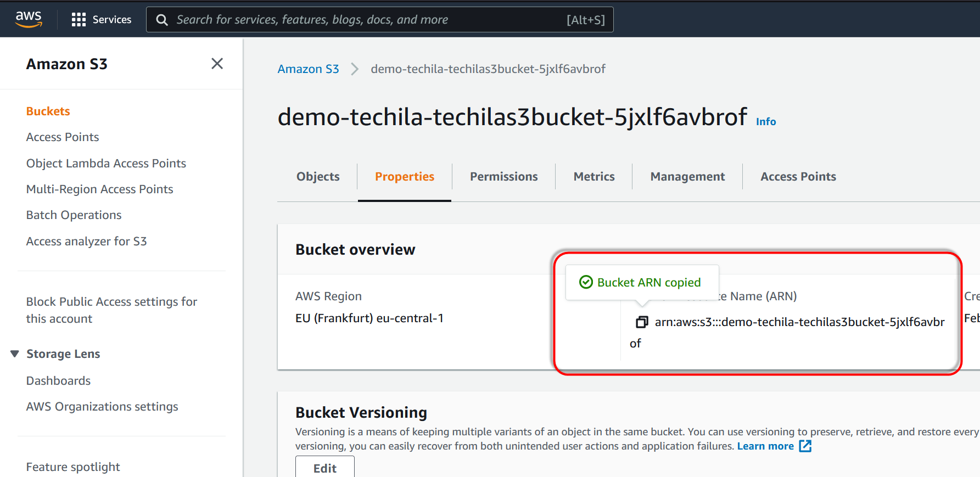Open Storage Lens Dashboards
980x477 pixels.
58,381
